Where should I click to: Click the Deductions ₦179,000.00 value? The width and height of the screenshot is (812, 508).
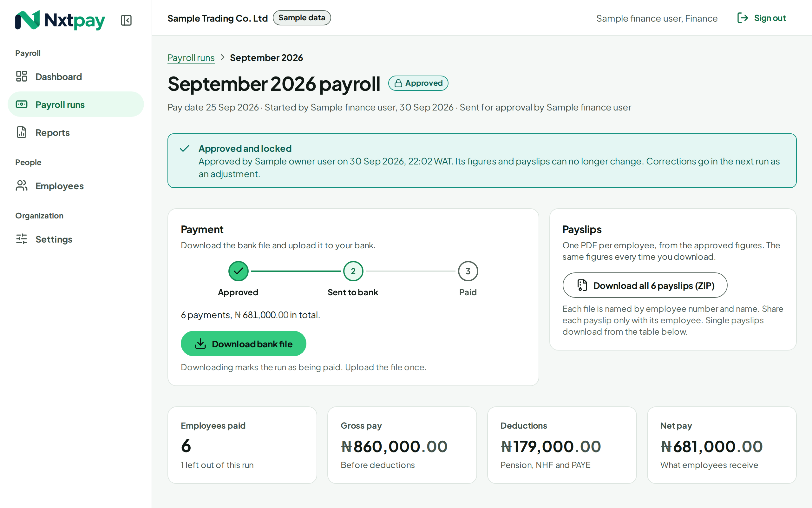[x=551, y=446]
